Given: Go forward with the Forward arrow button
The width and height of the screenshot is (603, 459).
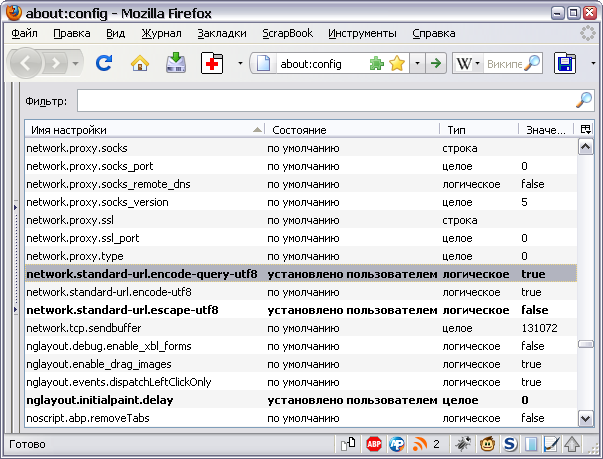Looking at the screenshot, I should [56, 63].
